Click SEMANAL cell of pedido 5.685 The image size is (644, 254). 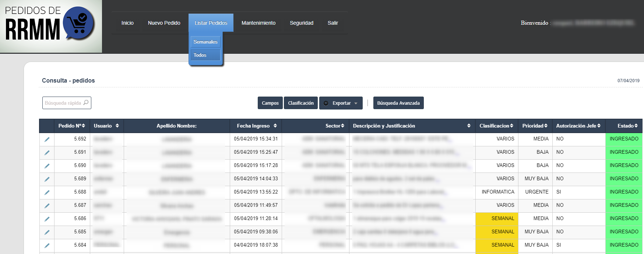497,232
